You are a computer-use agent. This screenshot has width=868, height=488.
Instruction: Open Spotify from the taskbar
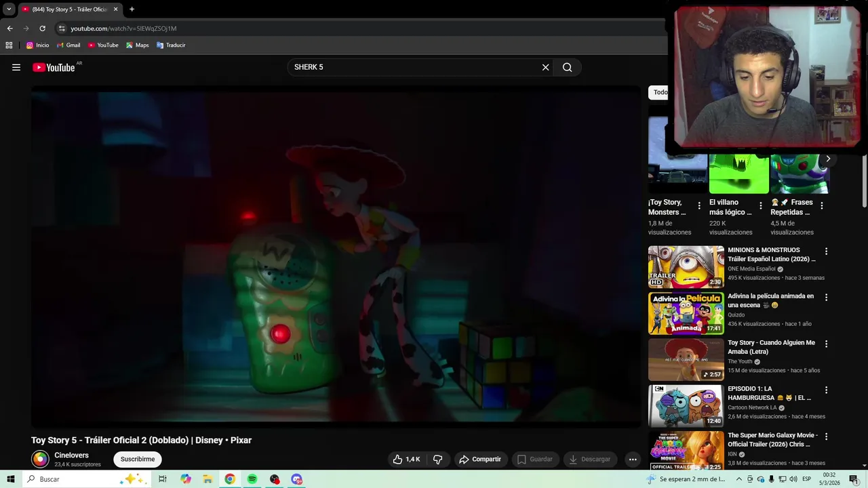pyautogui.click(x=252, y=479)
